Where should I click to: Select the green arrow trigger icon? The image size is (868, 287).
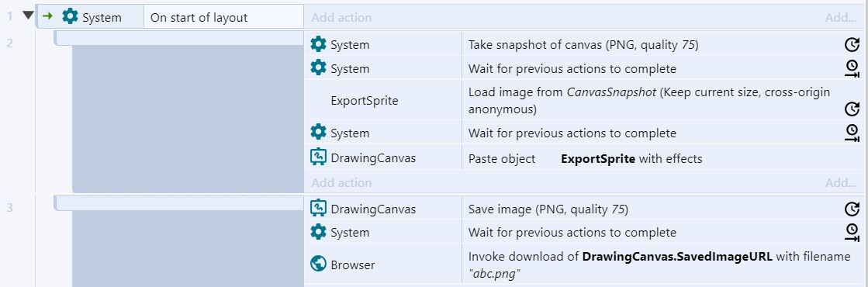tap(48, 16)
